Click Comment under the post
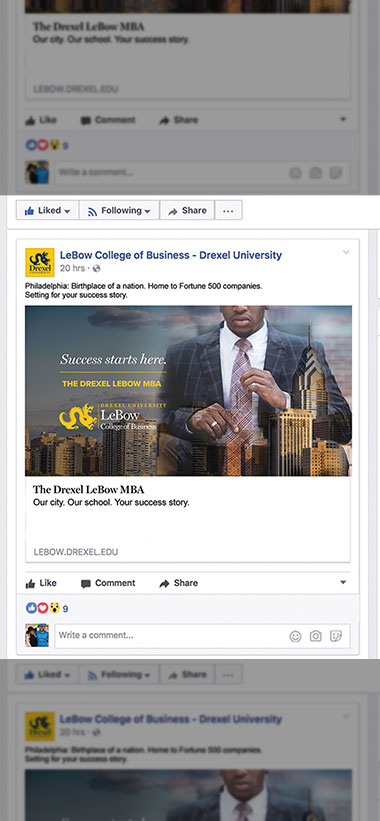Image resolution: width=380 pixels, height=821 pixels. click(x=108, y=583)
